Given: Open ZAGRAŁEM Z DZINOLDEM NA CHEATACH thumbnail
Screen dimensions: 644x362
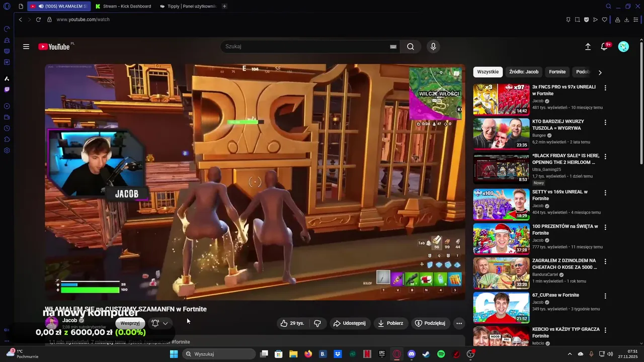Looking at the screenshot, I should (x=501, y=273).
